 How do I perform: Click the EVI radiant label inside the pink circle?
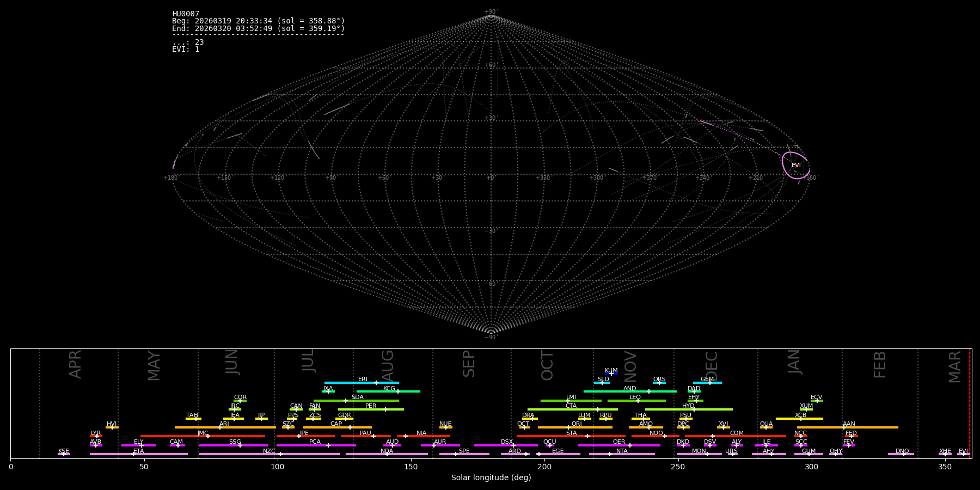coord(796,166)
